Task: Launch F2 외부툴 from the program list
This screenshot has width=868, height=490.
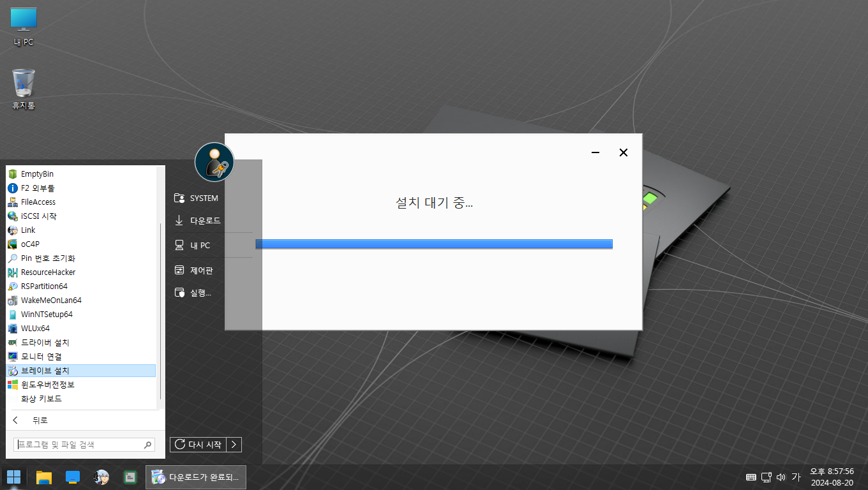Action: coord(81,188)
